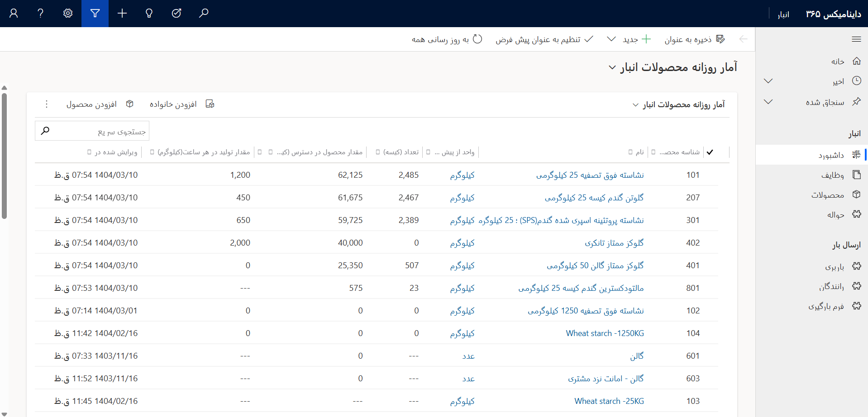Open the advanced find filter icon
The width and height of the screenshot is (868, 417).
pyautogui.click(x=95, y=14)
